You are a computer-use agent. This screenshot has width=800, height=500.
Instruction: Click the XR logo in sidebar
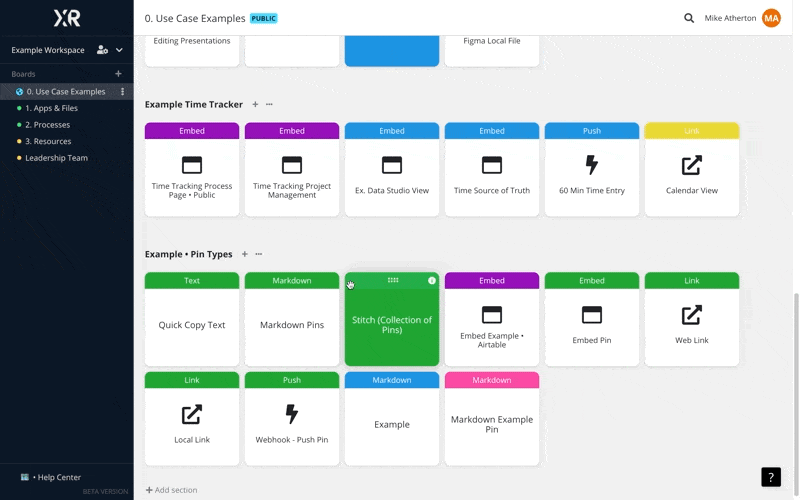pyautogui.click(x=67, y=18)
